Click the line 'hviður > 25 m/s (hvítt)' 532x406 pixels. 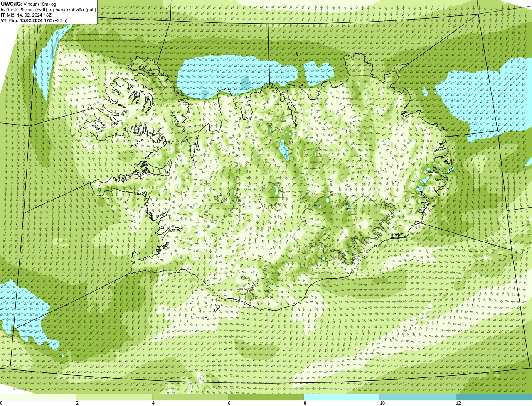click(x=25, y=9)
